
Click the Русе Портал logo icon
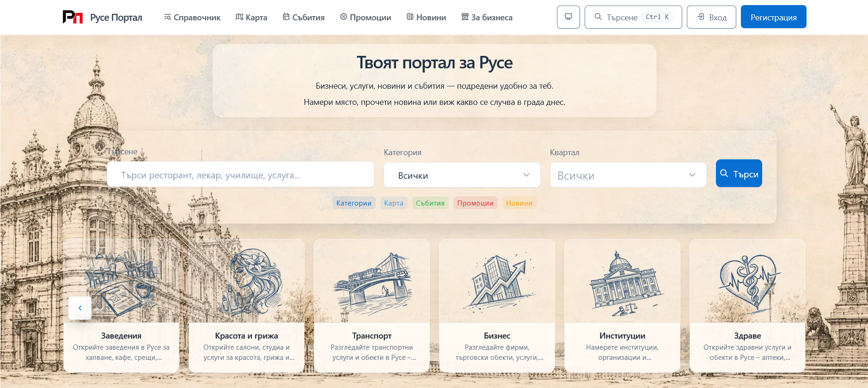73,17
